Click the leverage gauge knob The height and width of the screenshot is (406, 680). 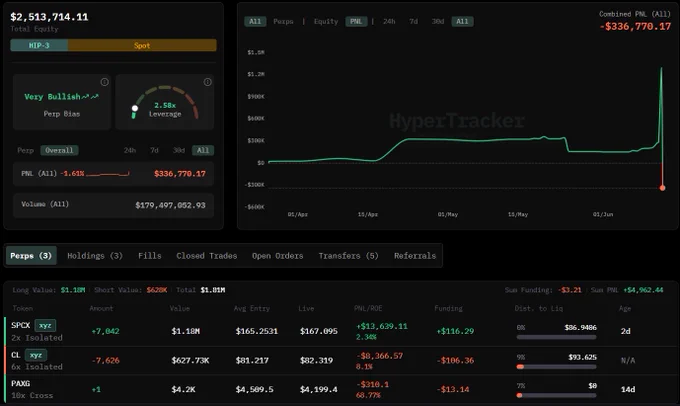tap(135, 108)
